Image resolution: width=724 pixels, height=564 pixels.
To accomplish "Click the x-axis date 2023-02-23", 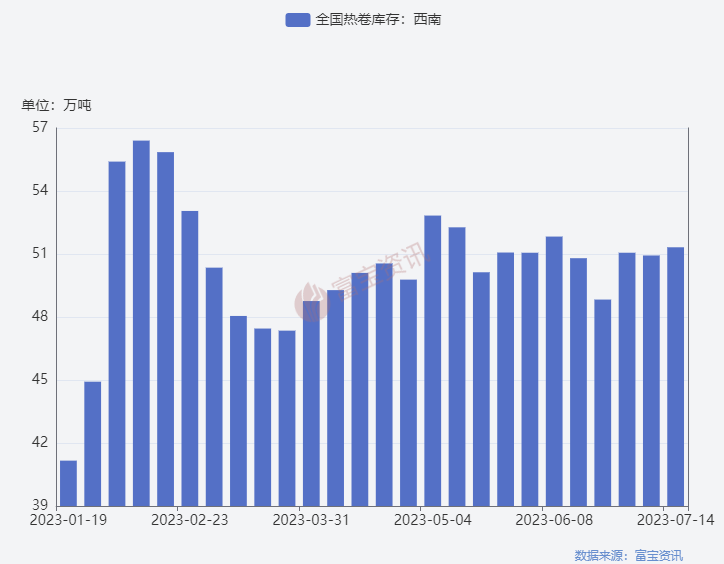I will (x=190, y=520).
